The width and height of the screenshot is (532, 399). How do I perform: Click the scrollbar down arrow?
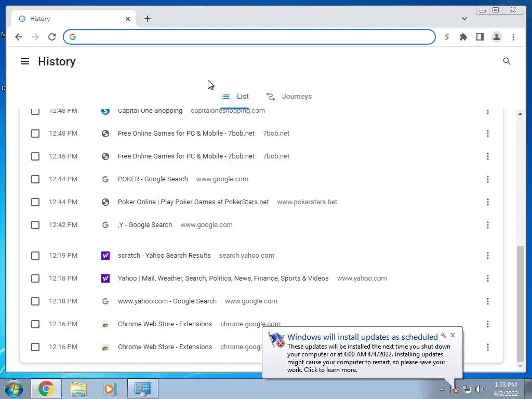click(520, 366)
